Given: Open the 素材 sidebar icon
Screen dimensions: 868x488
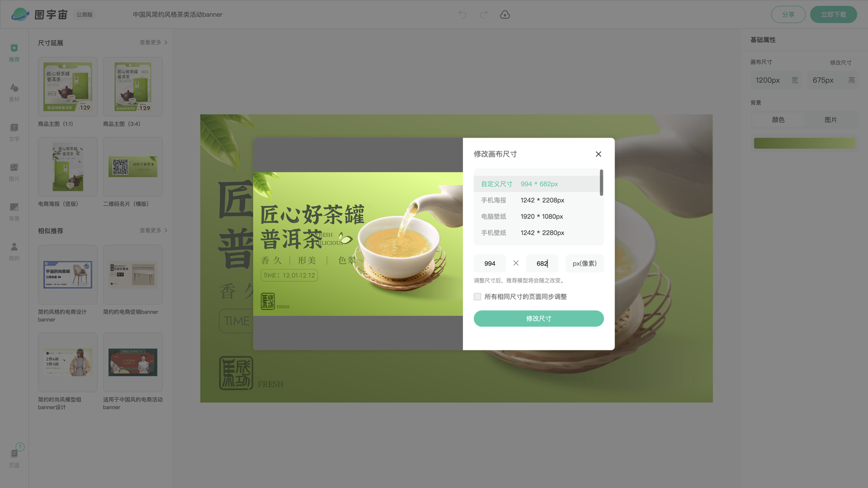Looking at the screenshot, I should [x=14, y=92].
